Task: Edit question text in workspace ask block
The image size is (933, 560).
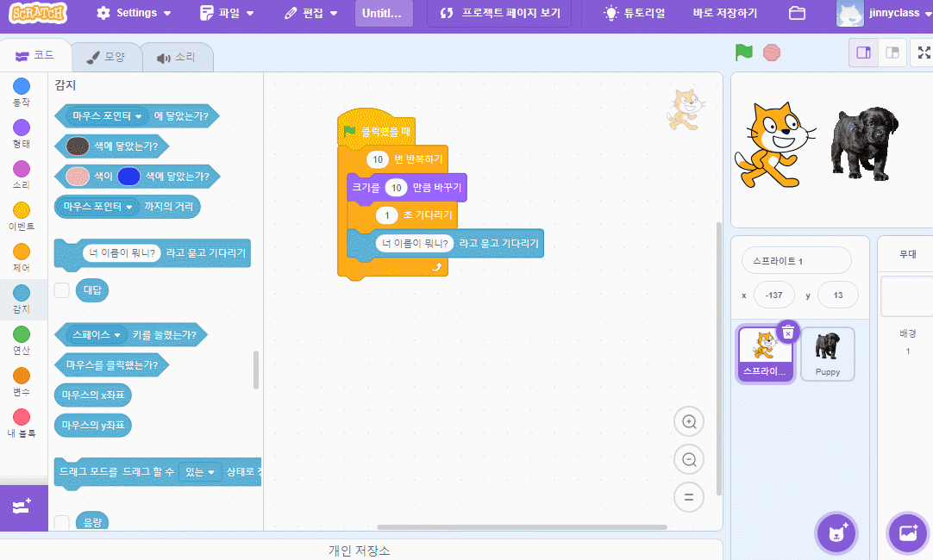Action: click(x=415, y=243)
